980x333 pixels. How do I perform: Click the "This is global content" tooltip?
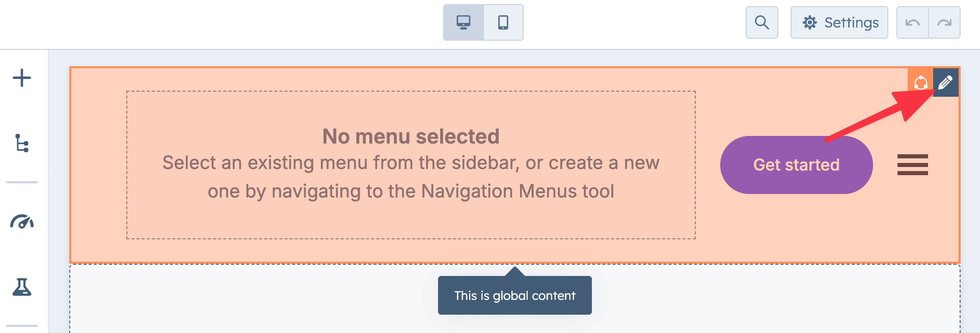[514, 294]
